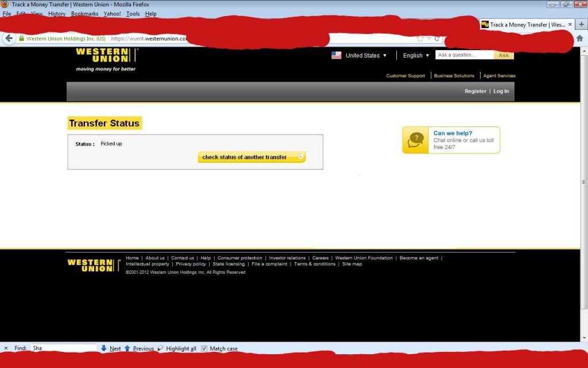Open the Become an agent link

pos(419,258)
